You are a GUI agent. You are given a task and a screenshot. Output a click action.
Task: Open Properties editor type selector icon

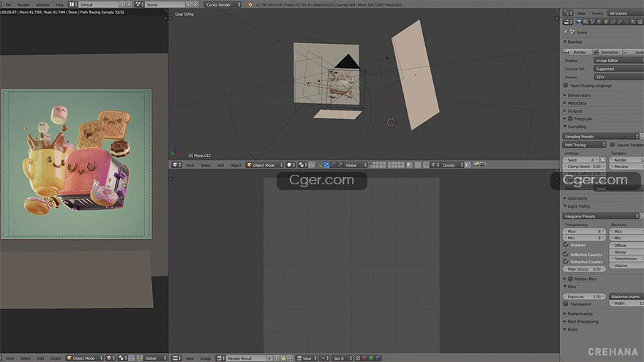coord(568,22)
